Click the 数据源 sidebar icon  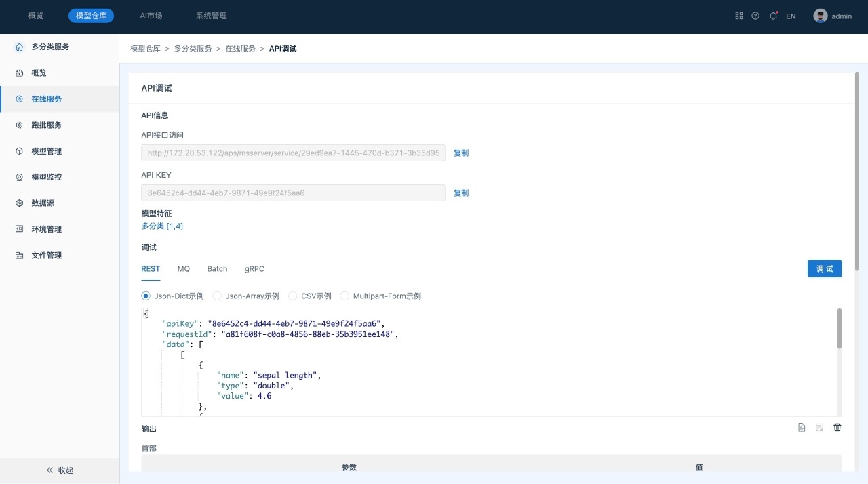19,203
